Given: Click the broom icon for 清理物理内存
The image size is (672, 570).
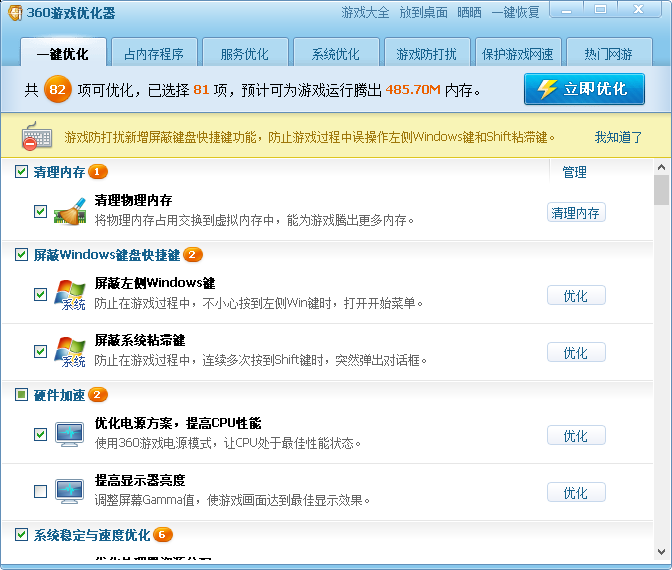Looking at the screenshot, I should pyautogui.click(x=70, y=211).
